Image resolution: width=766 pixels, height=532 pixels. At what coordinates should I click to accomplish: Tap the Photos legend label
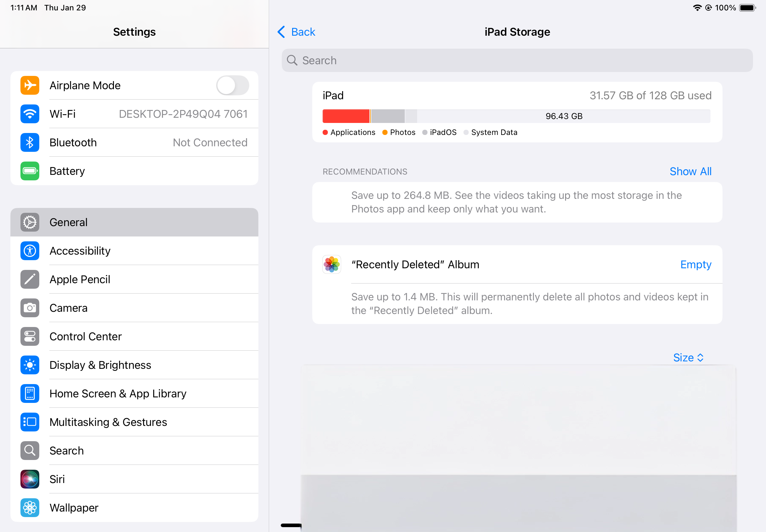[x=402, y=132]
